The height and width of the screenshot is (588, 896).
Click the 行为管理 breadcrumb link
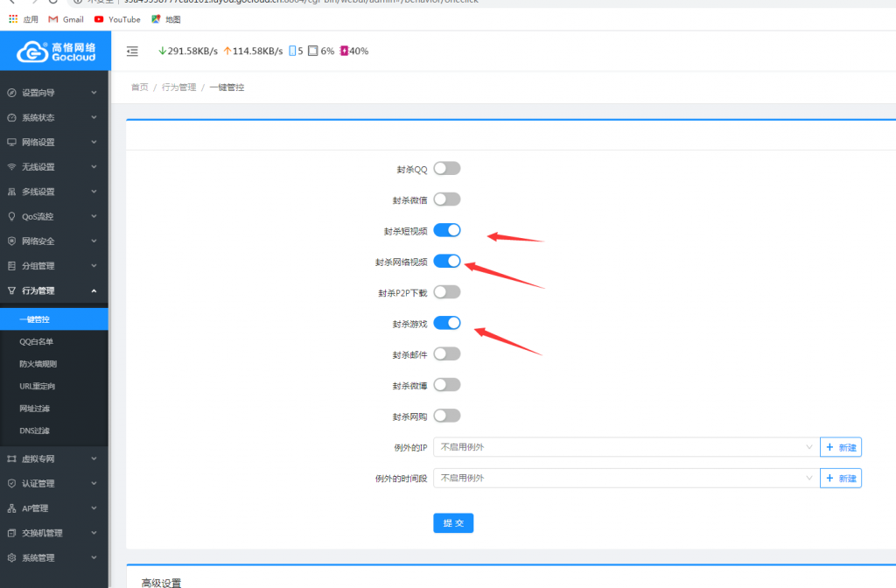coord(178,87)
